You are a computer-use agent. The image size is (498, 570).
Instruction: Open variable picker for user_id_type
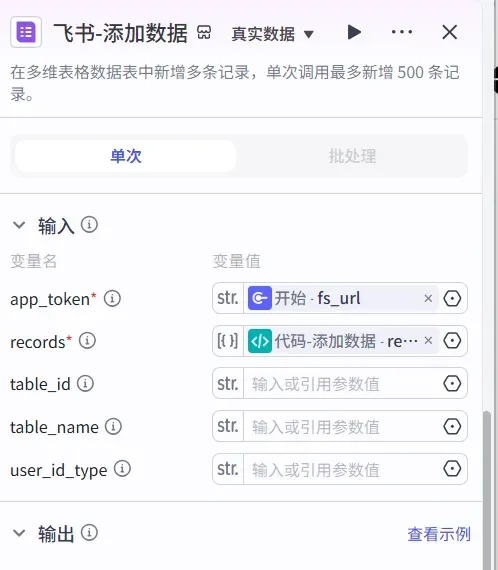[x=452, y=469]
